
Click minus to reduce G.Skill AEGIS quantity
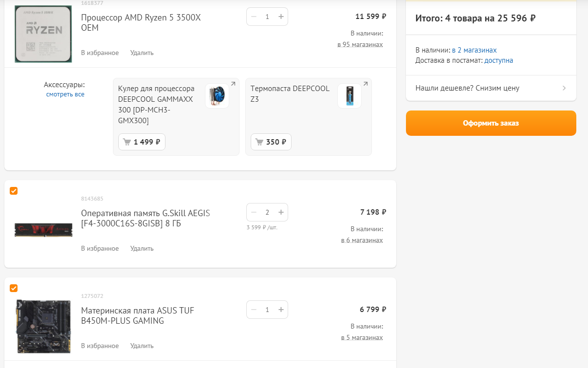coord(254,212)
